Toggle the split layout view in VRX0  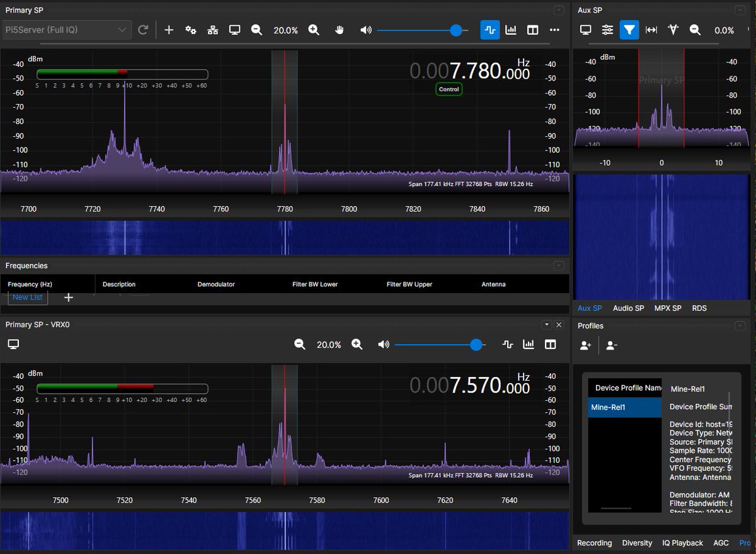click(551, 344)
